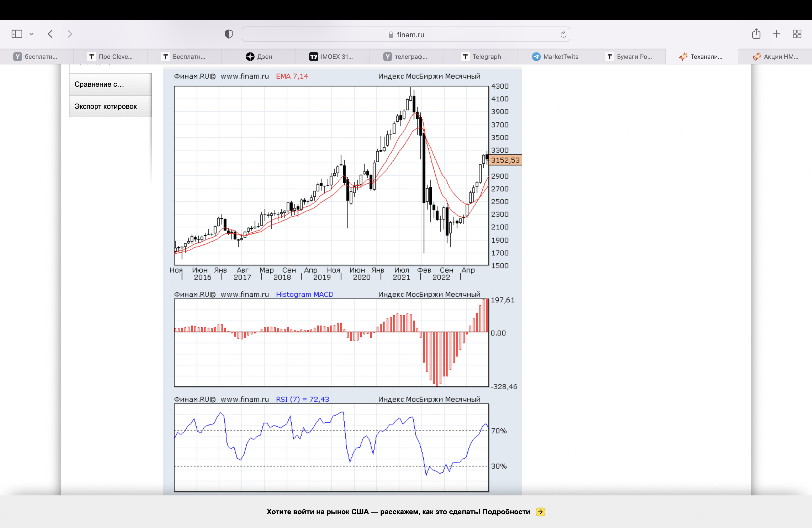
Task: Click the 2022 year label on time axis
Action: (441, 277)
